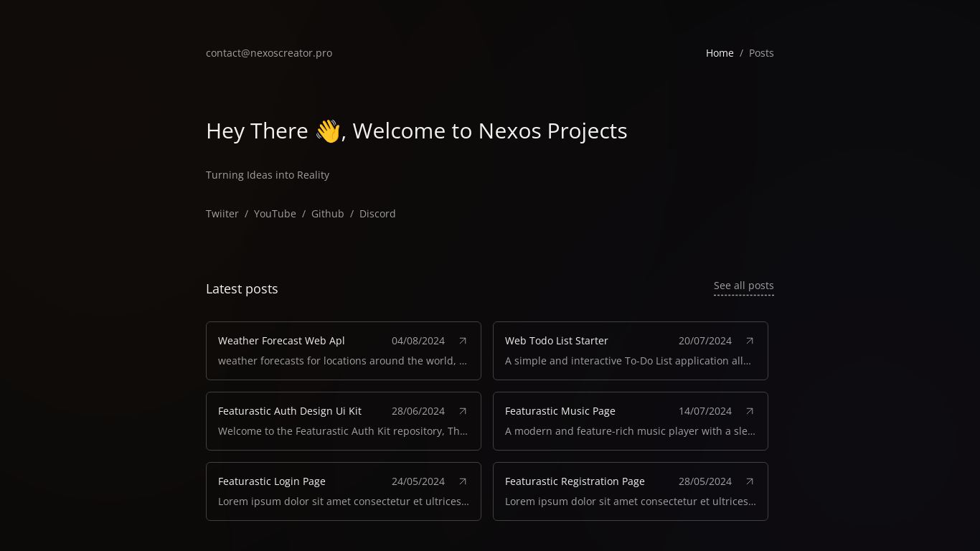
Task: Open the Github profile link
Action: (x=328, y=214)
